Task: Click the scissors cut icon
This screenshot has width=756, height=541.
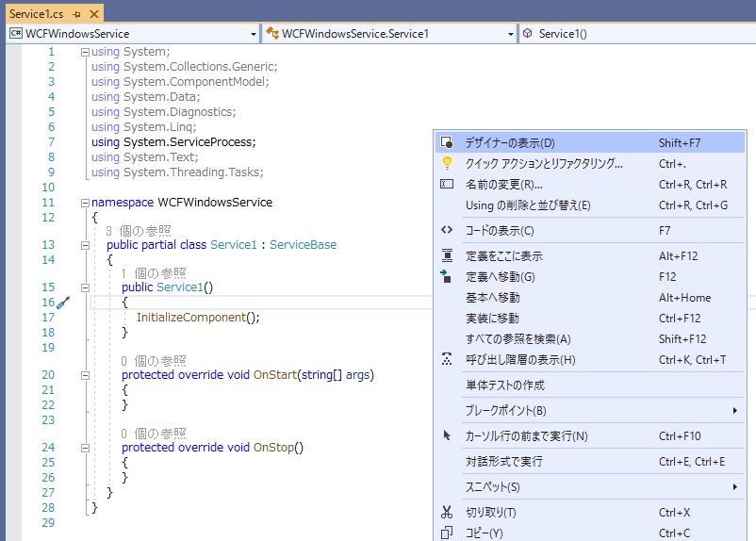Action: (x=448, y=513)
